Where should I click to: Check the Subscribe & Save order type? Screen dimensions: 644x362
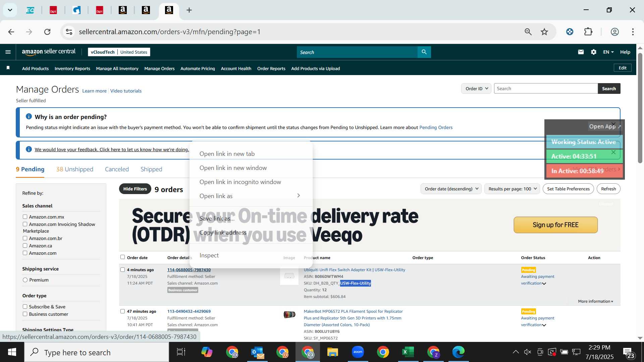point(25,307)
